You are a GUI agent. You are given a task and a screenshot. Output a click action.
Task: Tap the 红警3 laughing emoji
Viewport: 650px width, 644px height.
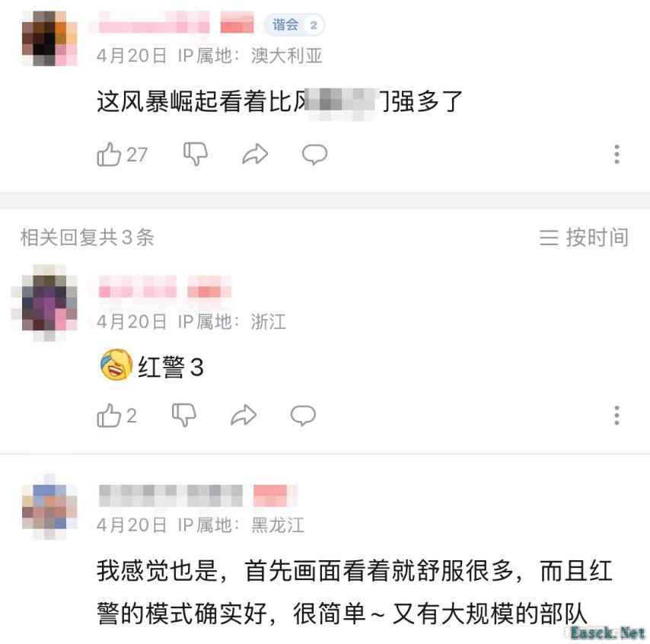(116, 365)
